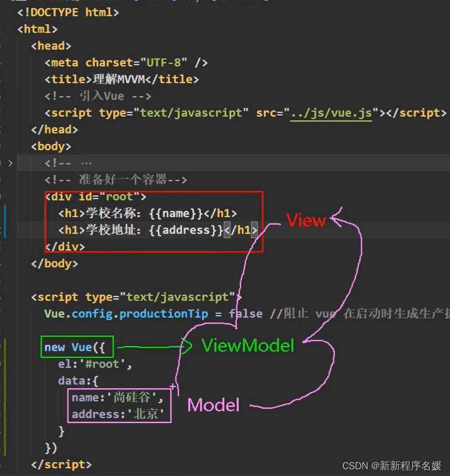Image resolution: width=450 pixels, height=476 pixels.
Task: Click Vue.config.productionTip statement
Action: [x=153, y=314]
